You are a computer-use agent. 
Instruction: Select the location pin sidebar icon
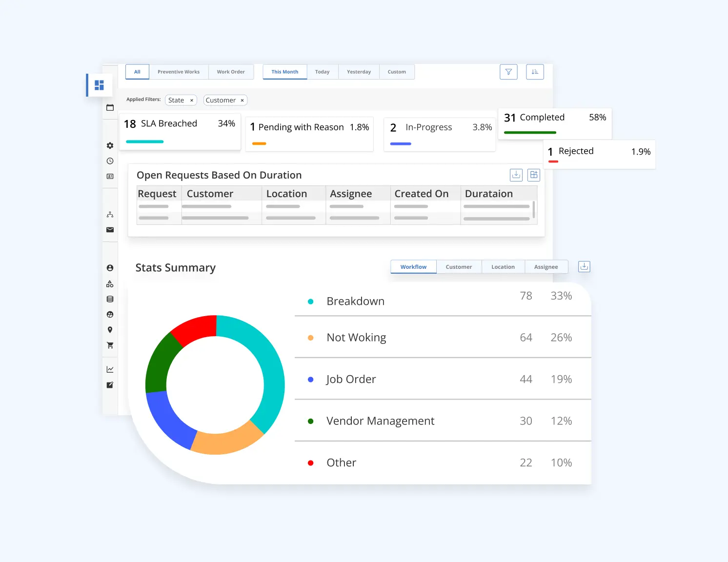[110, 330]
